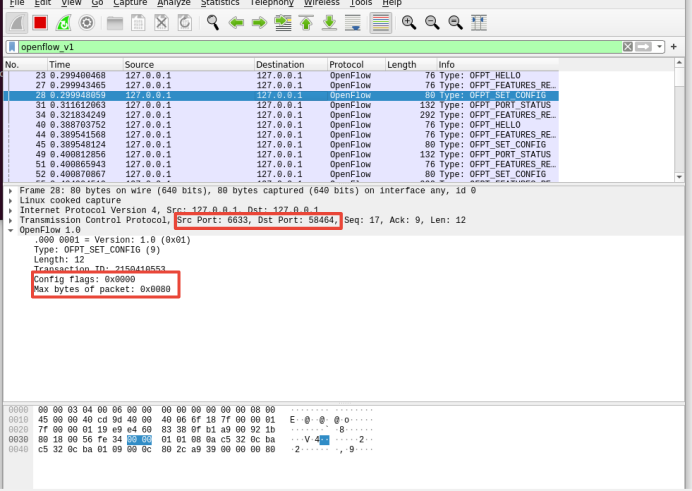692x491 pixels.
Task: Click packet list scrollbar up arrow
Action: tap(679, 63)
